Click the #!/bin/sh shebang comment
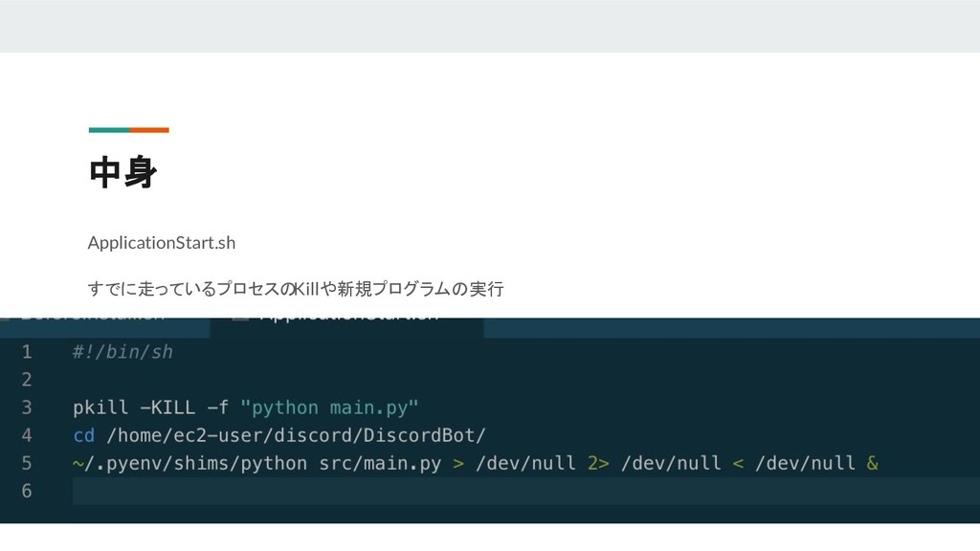The image size is (980, 551). pyautogui.click(x=122, y=352)
